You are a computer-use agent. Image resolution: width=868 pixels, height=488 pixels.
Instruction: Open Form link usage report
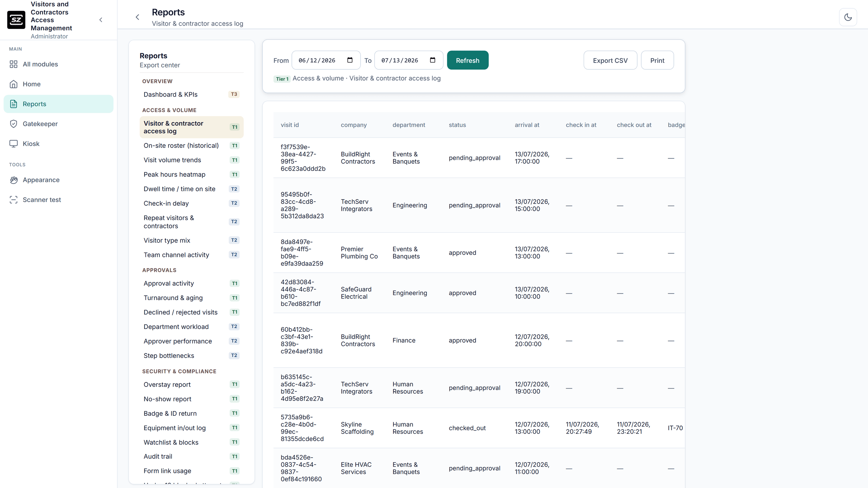coord(192,471)
